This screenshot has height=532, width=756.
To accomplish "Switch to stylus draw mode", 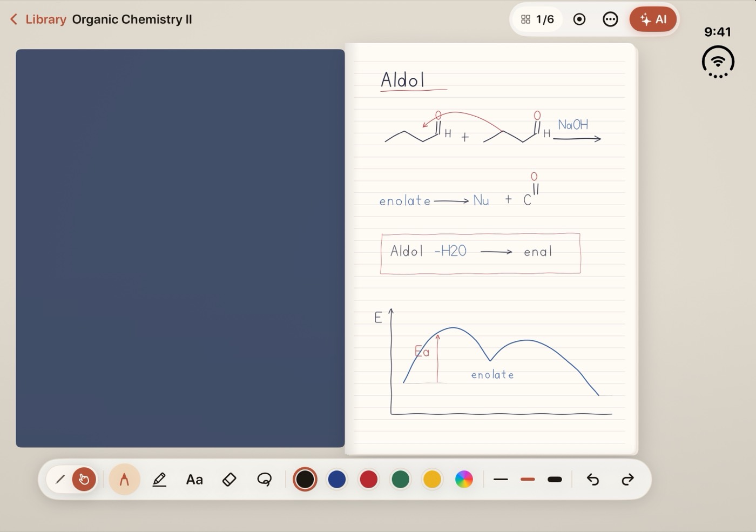I will coord(60,479).
